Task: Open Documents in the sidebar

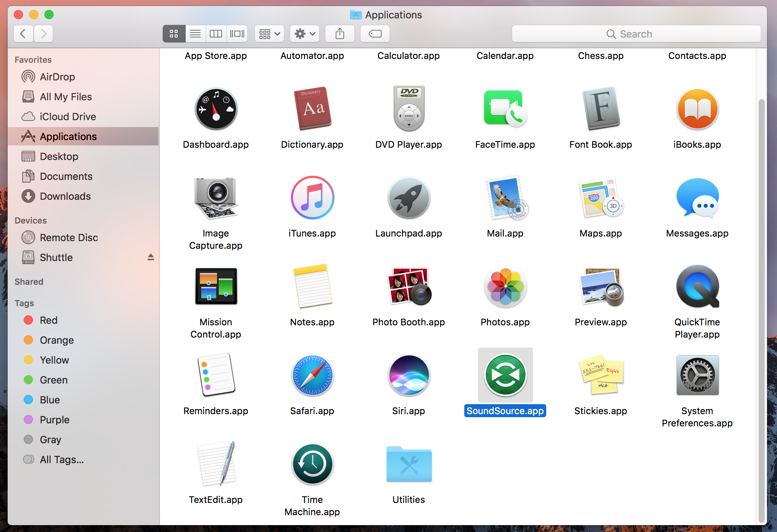Action: pos(83,176)
